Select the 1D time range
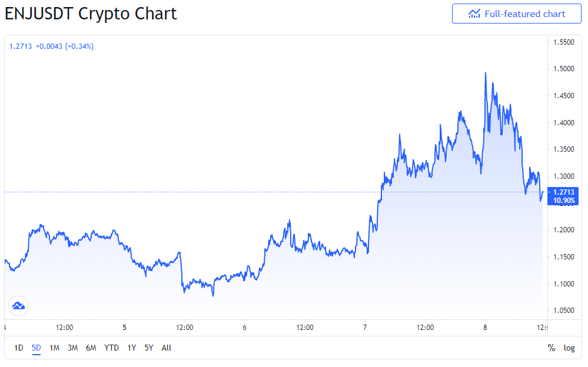Viewport: 588px width, 367px height. pyautogui.click(x=18, y=348)
